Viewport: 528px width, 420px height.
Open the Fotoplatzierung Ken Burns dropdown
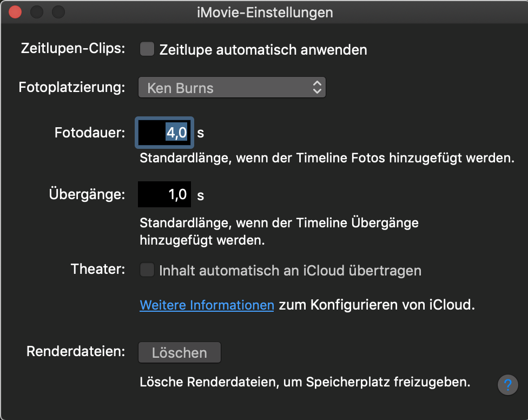pos(232,88)
